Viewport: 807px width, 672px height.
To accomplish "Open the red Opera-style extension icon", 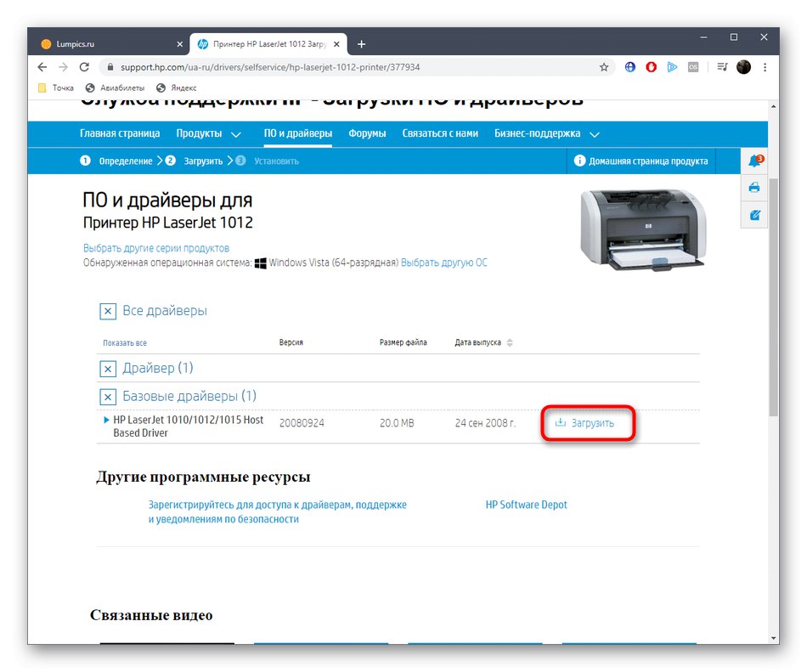I will (x=651, y=67).
